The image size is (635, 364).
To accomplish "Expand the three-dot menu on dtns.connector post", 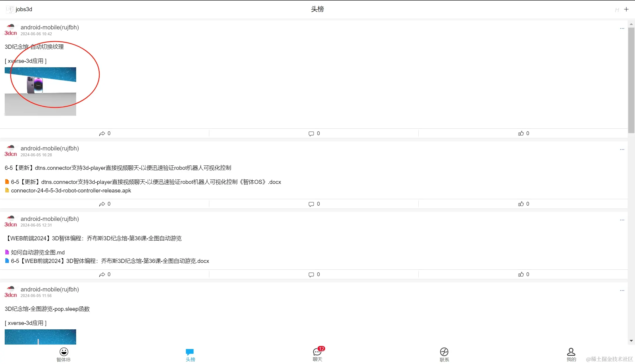I will click(x=622, y=150).
